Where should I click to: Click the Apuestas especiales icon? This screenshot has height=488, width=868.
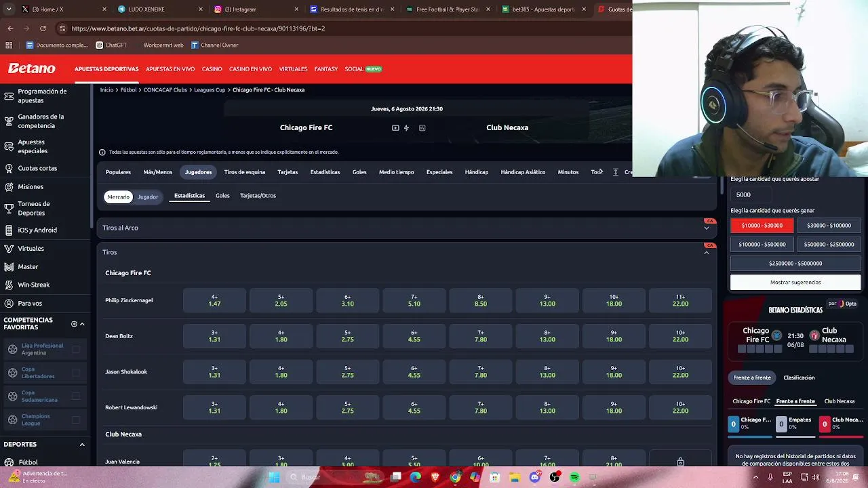[x=9, y=146]
